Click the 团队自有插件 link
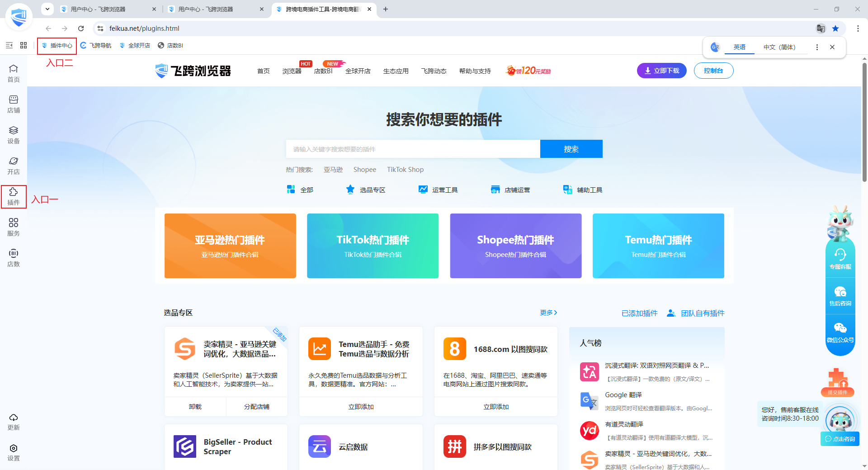 click(696, 313)
